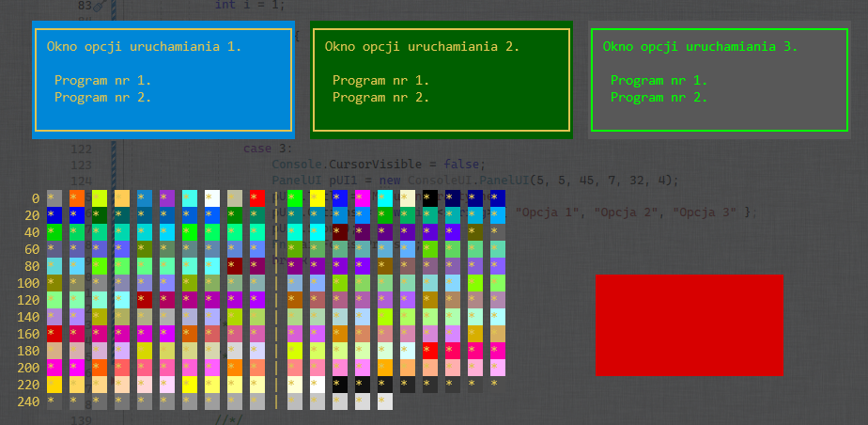Pick 'Program nr 2.' in gray window 3
Image resolution: width=868 pixels, height=425 pixels.
tap(659, 98)
